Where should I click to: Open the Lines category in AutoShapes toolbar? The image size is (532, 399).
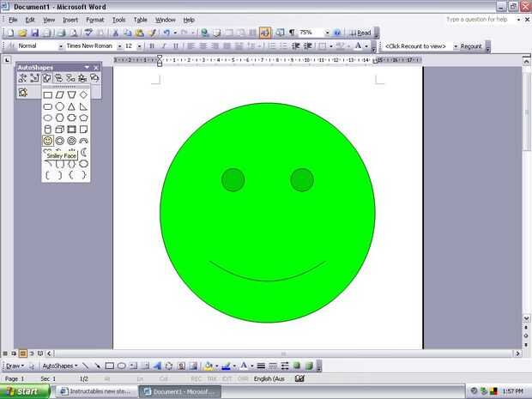click(x=22, y=78)
